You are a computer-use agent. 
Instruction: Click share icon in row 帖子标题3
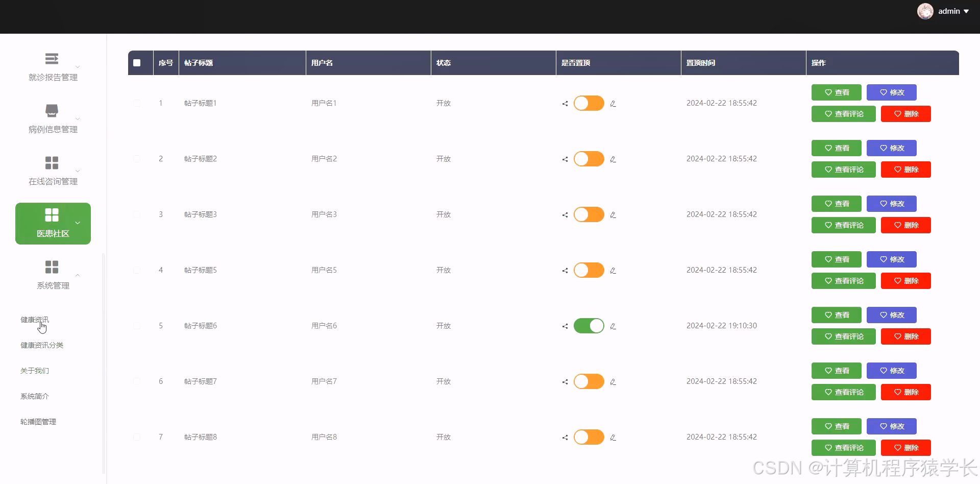click(x=565, y=215)
